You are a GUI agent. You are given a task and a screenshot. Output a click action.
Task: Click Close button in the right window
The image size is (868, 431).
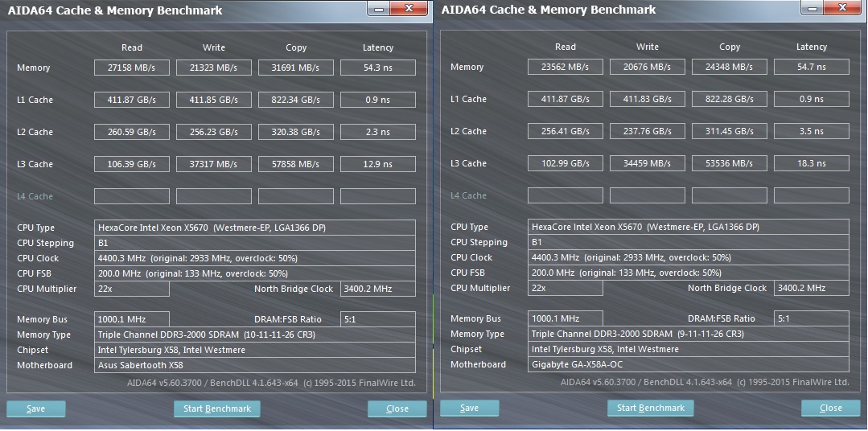830,408
